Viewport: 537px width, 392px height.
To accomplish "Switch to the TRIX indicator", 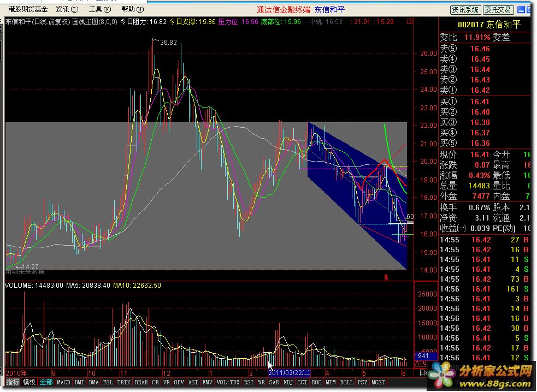I will (123, 382).
